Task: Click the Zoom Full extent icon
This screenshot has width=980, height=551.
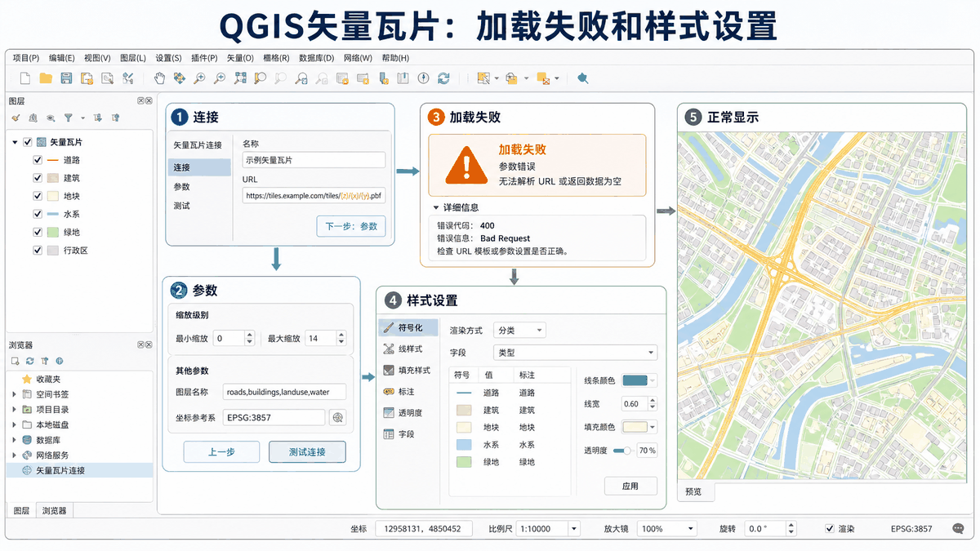Action: pyautogui.click(x=240, y=78)
